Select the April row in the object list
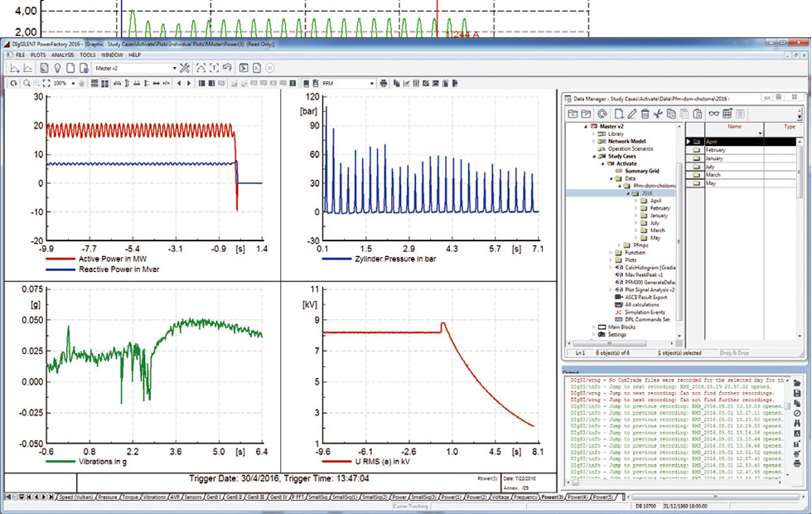This screenshot has height=514, width=812. click(742, 142)
